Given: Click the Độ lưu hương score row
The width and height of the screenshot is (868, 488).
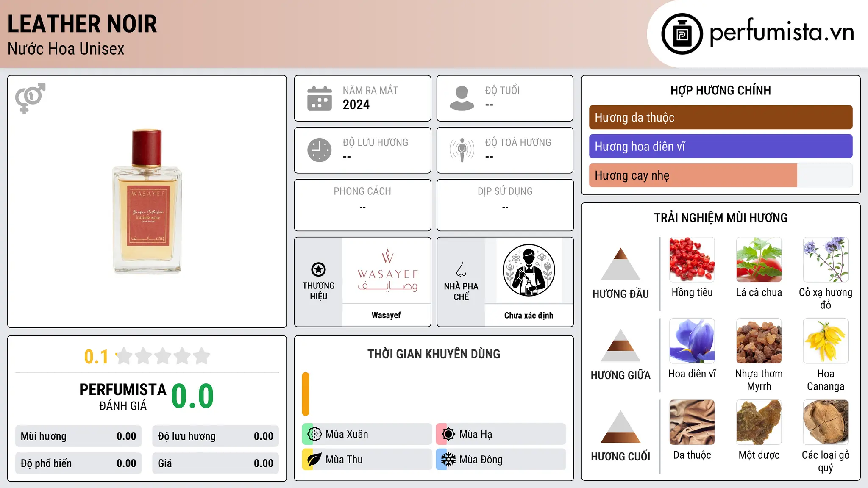Looking at the screenshot, I should pos(215,436).
